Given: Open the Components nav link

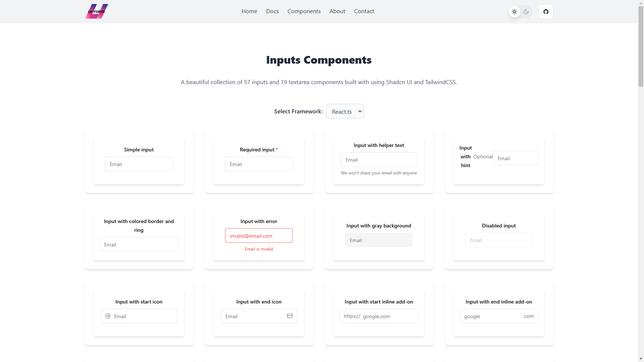Looking at the screenshot, I should click(x=304, y=11).
